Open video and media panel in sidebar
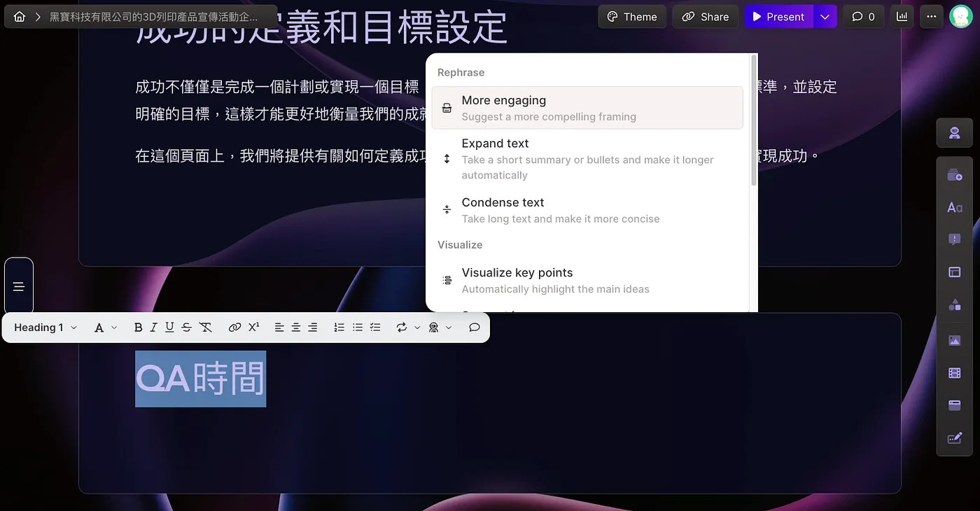The width and height of the screenshot is (980, 511). [x=955, y=373]
